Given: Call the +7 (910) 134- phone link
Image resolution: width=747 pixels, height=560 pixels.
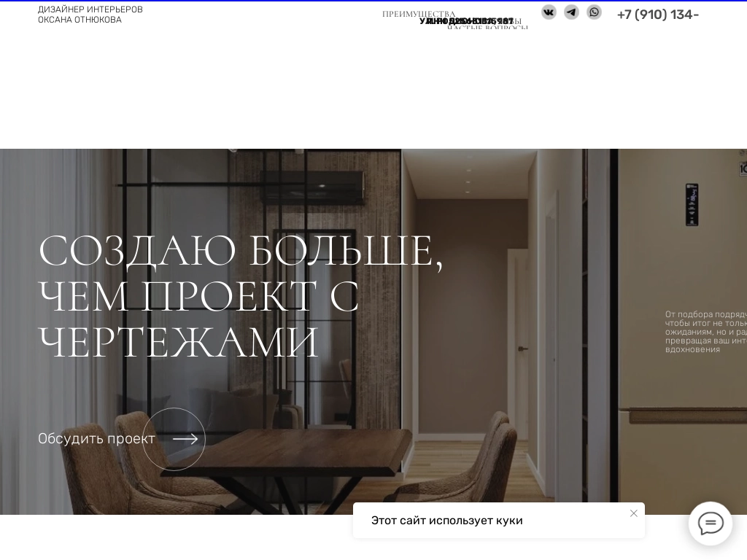Looking at the screenshot, I should point(658,15).
